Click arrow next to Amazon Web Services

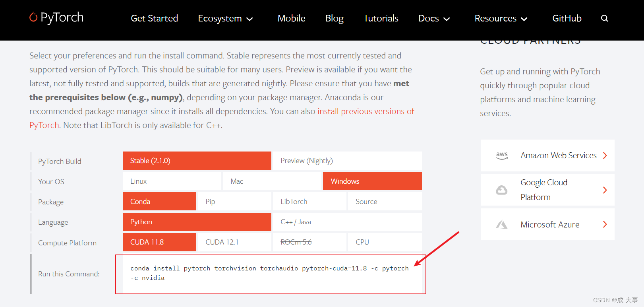coord(605,155)
